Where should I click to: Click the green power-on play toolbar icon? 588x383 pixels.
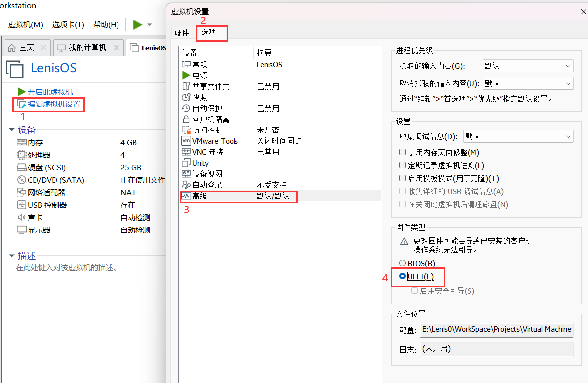(x=137, y=25)
